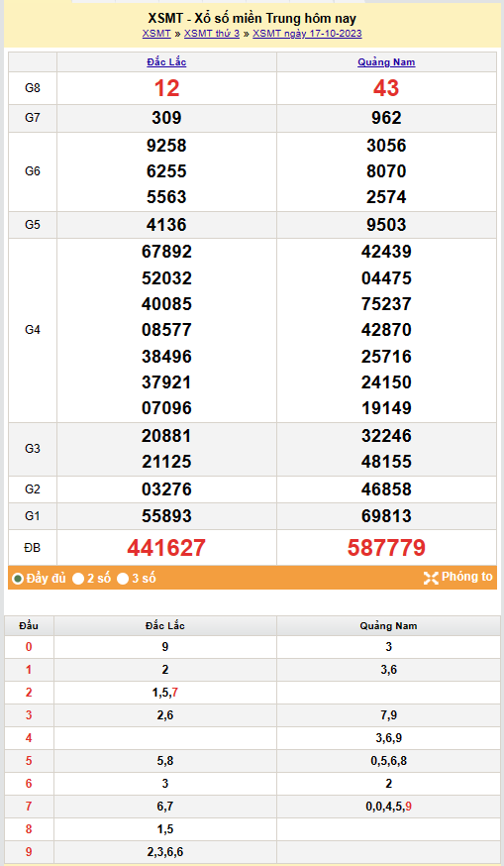Click G4 result 24150
Viewport: 504px width, 866px height.
(x=386, y=382)
